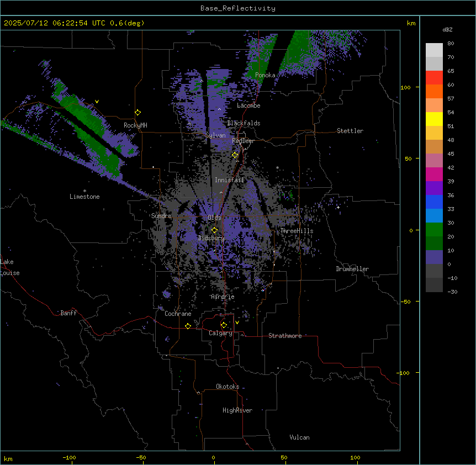Click the HighRiver city label
The height and width of the screenshot is (465, 476).
point(237,410)
